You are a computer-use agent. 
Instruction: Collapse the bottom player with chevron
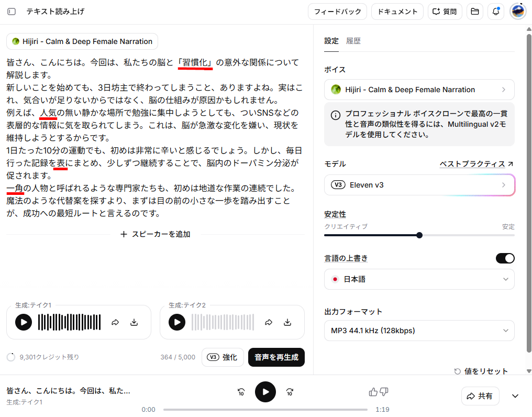click(515, 396)
